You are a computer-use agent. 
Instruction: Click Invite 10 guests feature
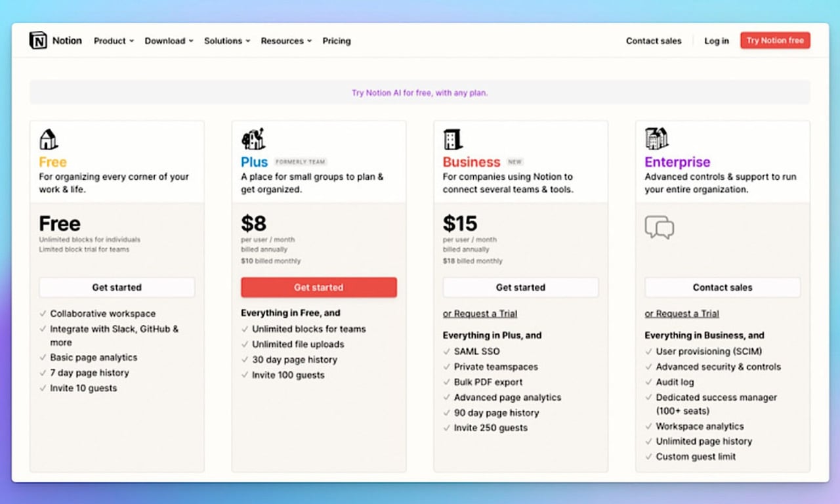[x=83, y=388]
